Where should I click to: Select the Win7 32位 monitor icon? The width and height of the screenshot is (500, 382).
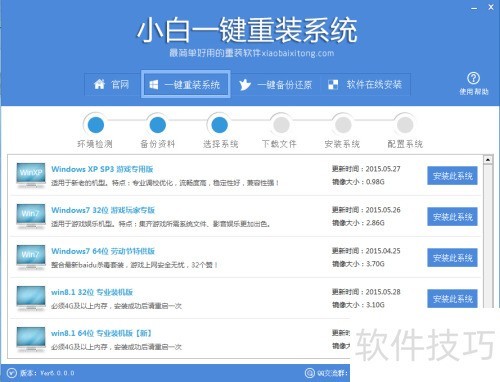[x=31, y=216]
